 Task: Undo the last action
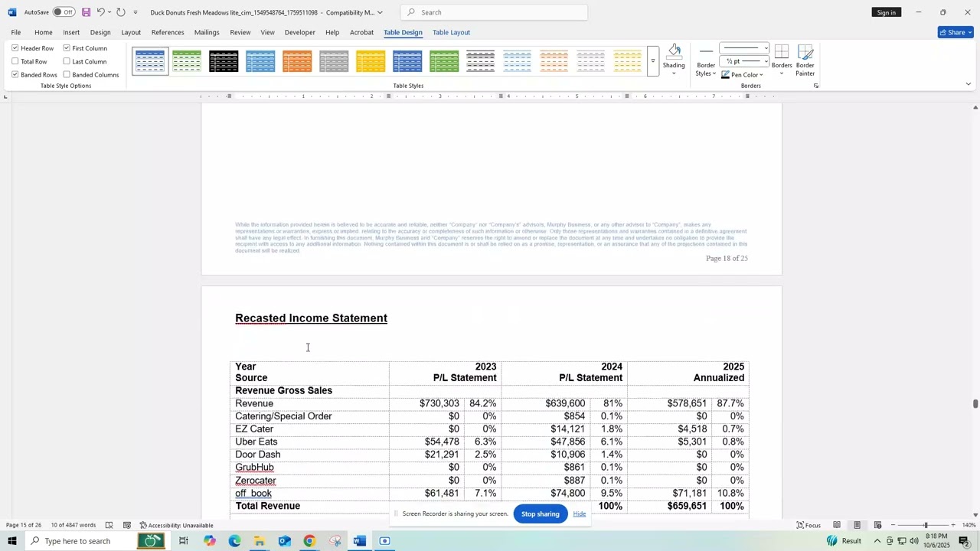coord(100,12)
